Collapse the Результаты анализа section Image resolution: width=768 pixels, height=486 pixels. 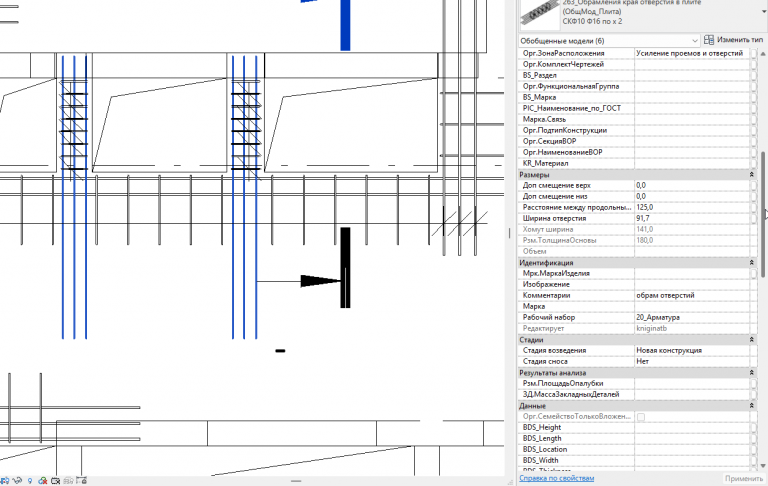tap(751, 373)
